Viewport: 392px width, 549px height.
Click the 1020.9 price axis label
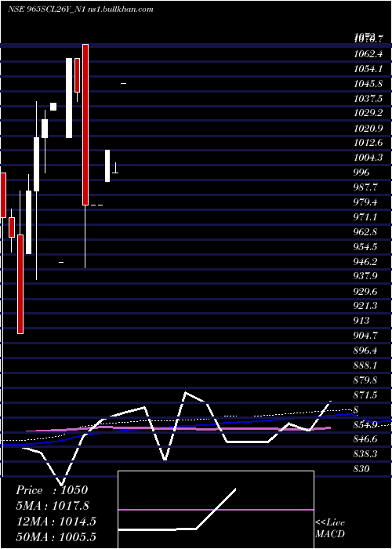coord(368,128)
